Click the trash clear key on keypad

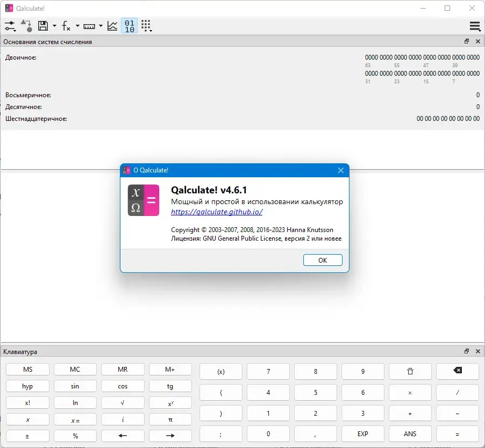pyautogui.click(x=410, y=371)
